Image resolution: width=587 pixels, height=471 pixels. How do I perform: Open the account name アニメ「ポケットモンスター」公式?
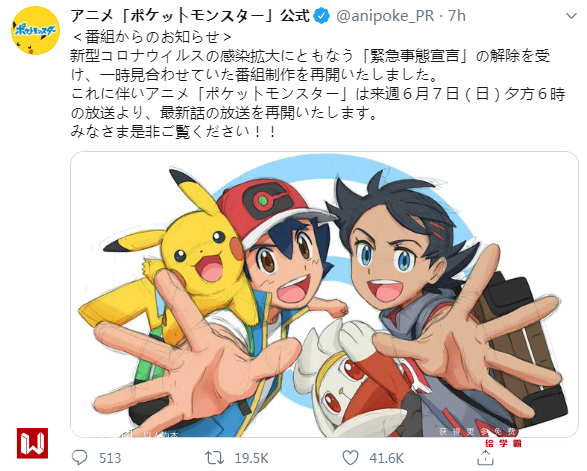tap(190, 16)
